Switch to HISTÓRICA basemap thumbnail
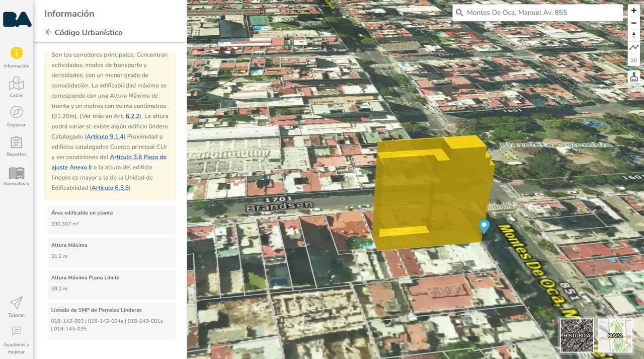This screenshot has width=644, height=359. (577, 335)
